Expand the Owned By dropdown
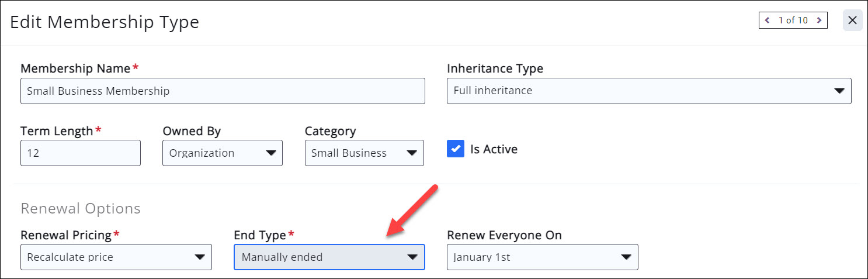Image resolution: width=868 pixels, height=279 pixels. pos(222,153)
